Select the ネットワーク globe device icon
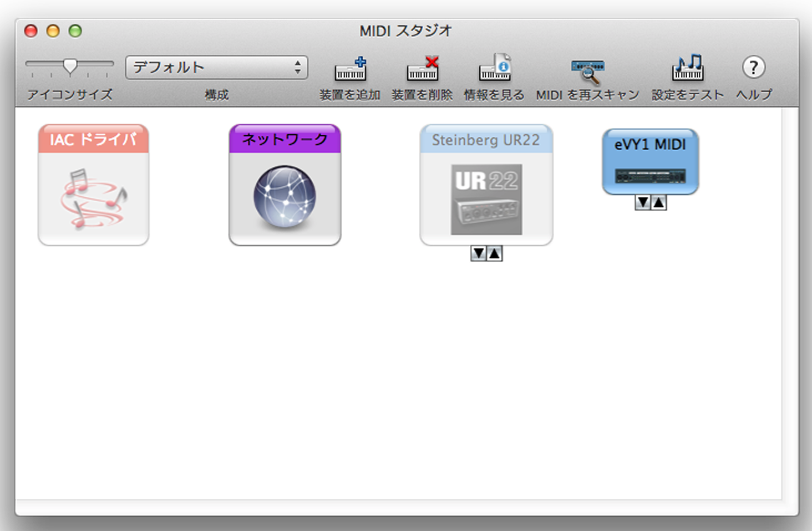The width and height of the screenshot is (812, 531). 285,197
